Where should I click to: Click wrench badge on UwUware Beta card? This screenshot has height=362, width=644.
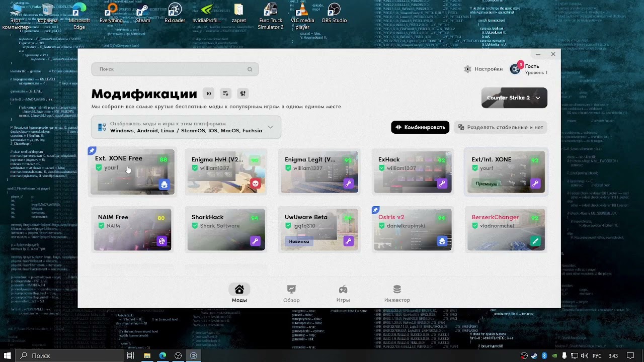pyautogui.click(x=349, y=241)
